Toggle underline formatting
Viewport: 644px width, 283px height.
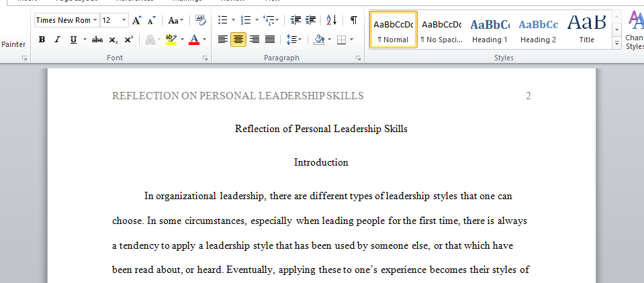pos(73,40)
